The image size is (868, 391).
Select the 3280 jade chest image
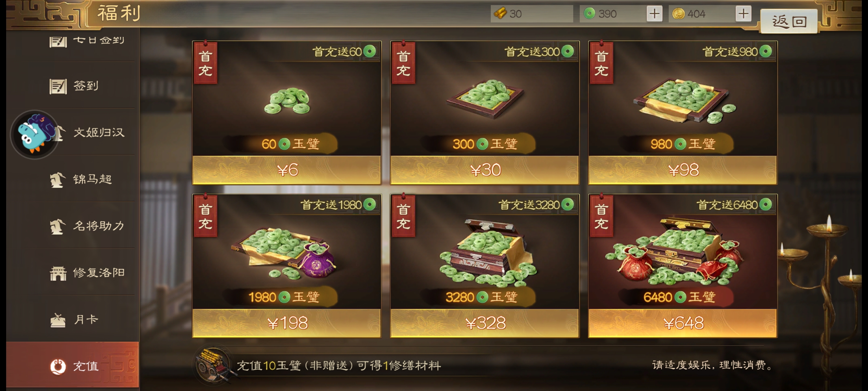pyautogui.click(x=486, y=252)
